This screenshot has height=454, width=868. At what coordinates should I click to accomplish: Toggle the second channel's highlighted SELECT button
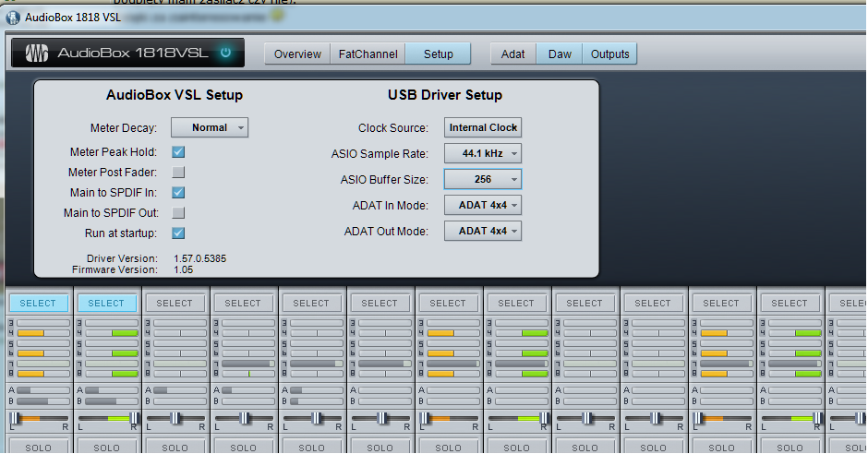[106, 303]
